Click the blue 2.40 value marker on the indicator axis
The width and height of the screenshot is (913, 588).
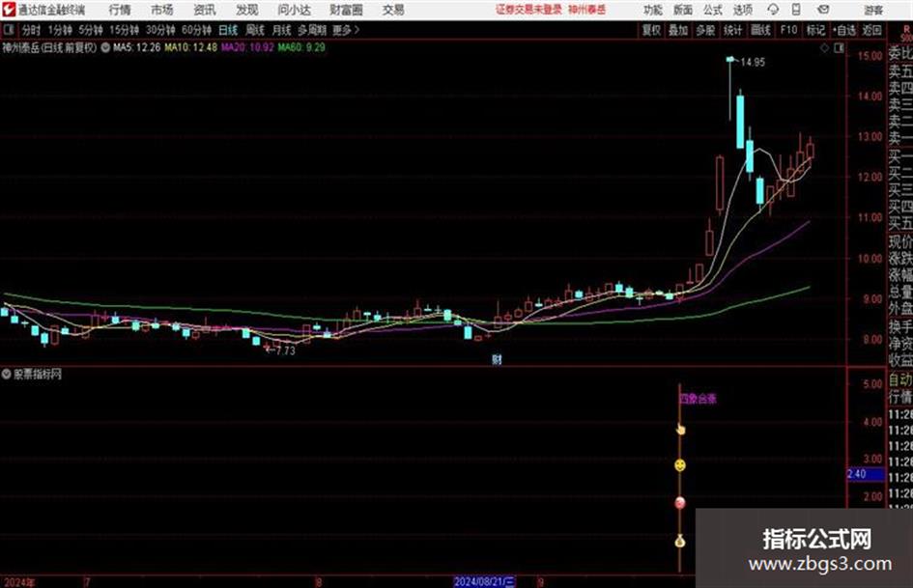(x=866, y=474)
